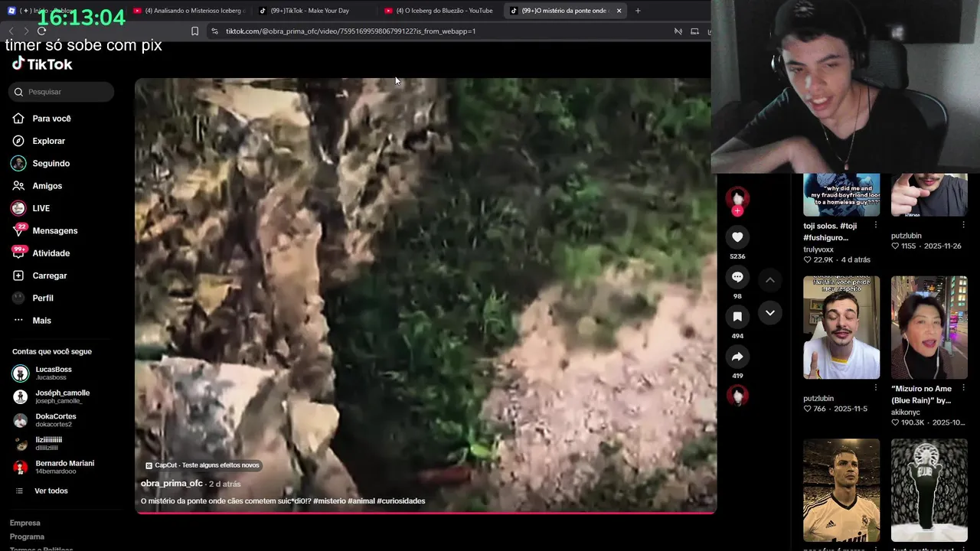Focus the Pesquisar search field
The height and width of the screenshot is (551, 980).
61,92
